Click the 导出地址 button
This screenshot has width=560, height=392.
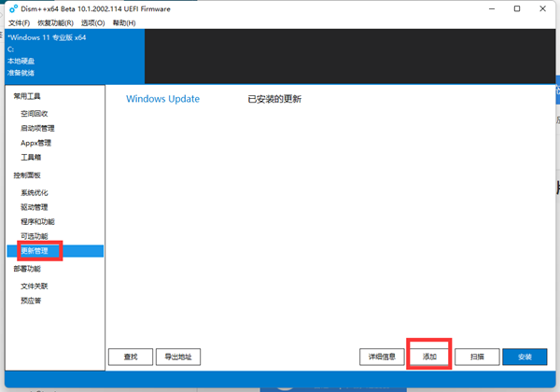tap(178, 357)
